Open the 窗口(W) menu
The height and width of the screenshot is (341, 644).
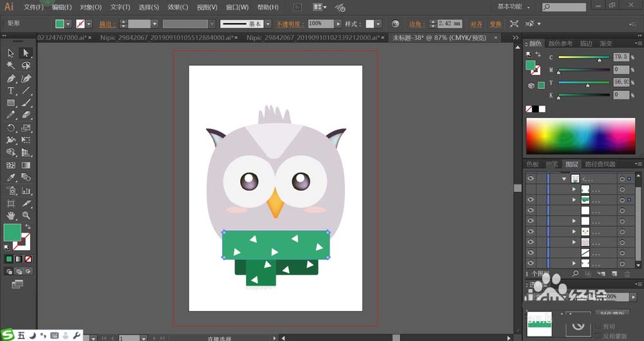[x=237, y=7]
